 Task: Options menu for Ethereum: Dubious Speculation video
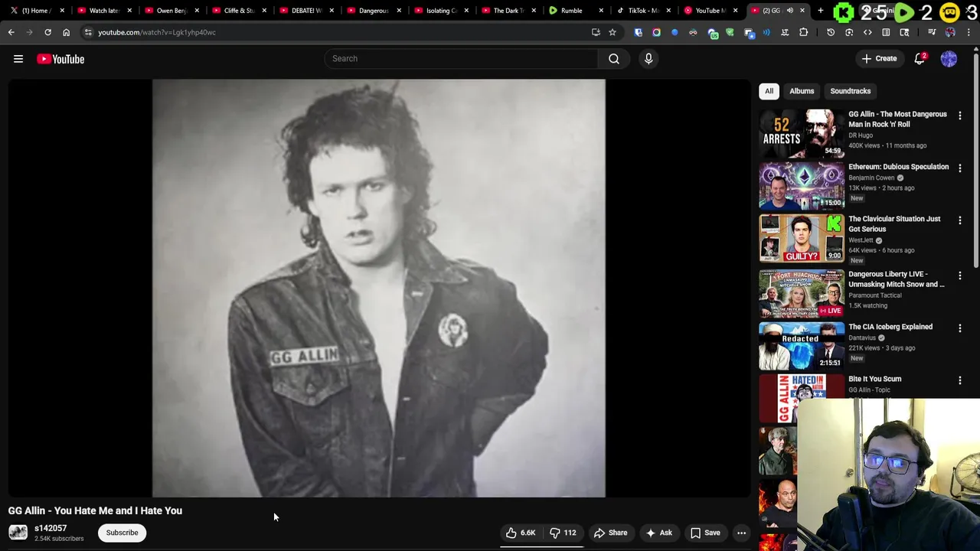click(x=959, y=168)
